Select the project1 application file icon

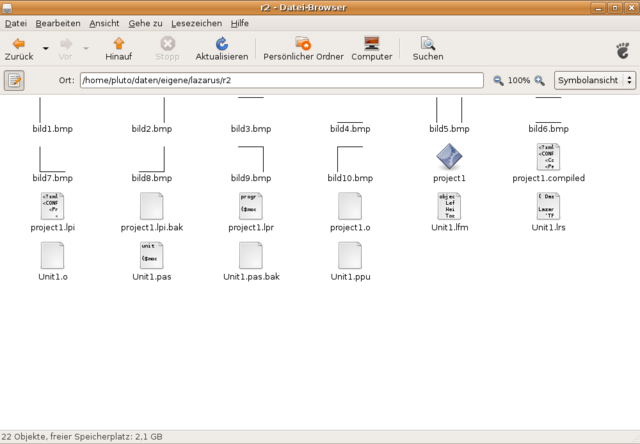click(449, 157)
